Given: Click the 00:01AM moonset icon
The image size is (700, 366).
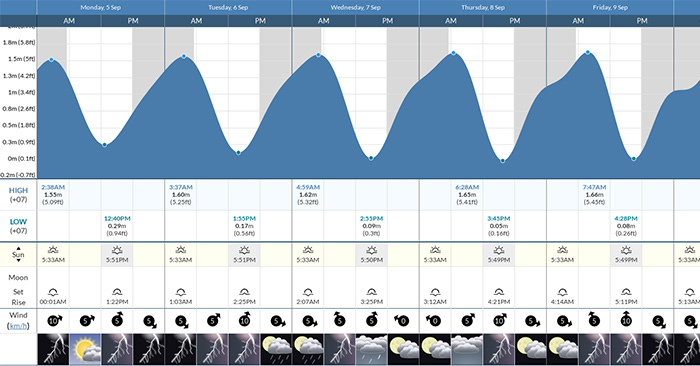Looking at the screenshot, I should click(53, 293).
